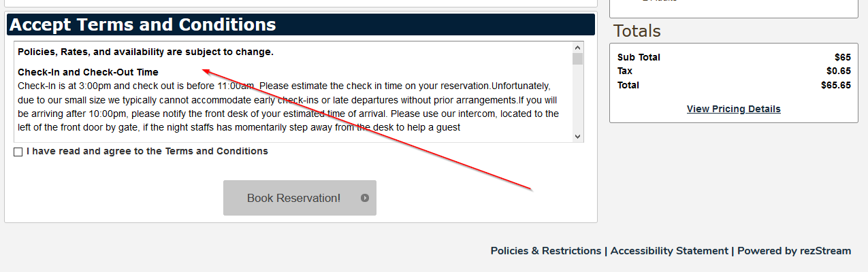The image size is (868, 272).
Task: Click the Book Reservation! button
Action: pyautogui.click(x=300, y=198)
